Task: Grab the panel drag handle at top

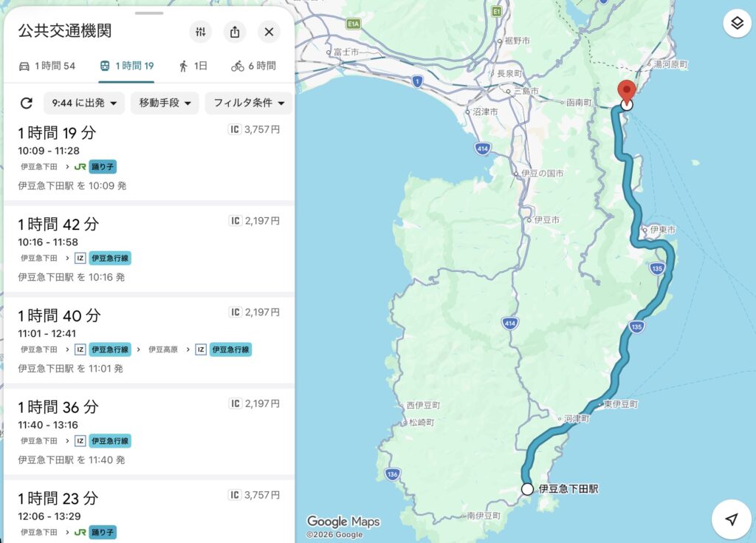Action: [x=149, y=13]
